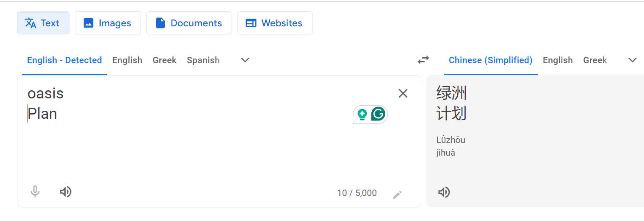Switch to Documents translation mode
The height and width of the screenshot is (221, 644).
(x=189, y=23)
